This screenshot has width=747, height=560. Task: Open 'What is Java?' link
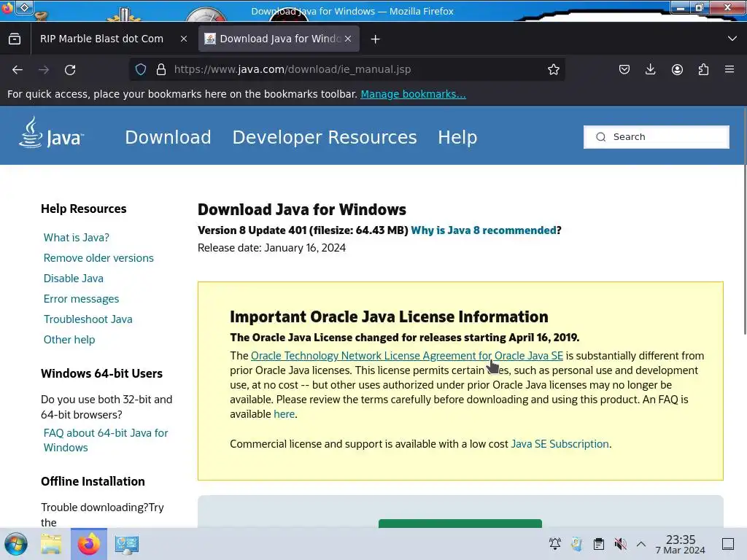(76, 238)
